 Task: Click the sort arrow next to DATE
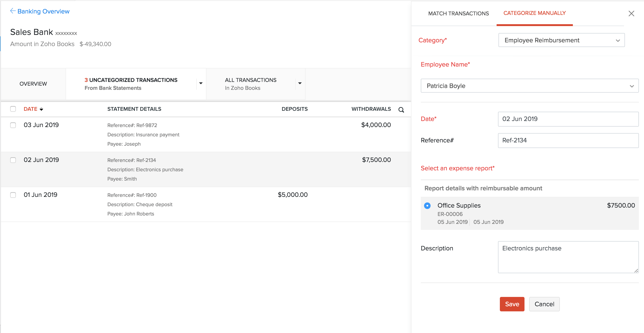click(42, 109)
